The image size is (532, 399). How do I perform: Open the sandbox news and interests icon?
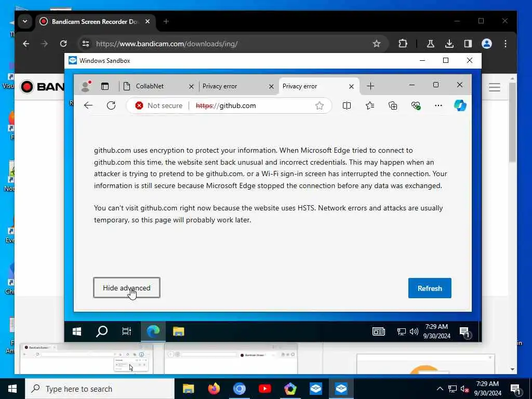tap(379, 331)
